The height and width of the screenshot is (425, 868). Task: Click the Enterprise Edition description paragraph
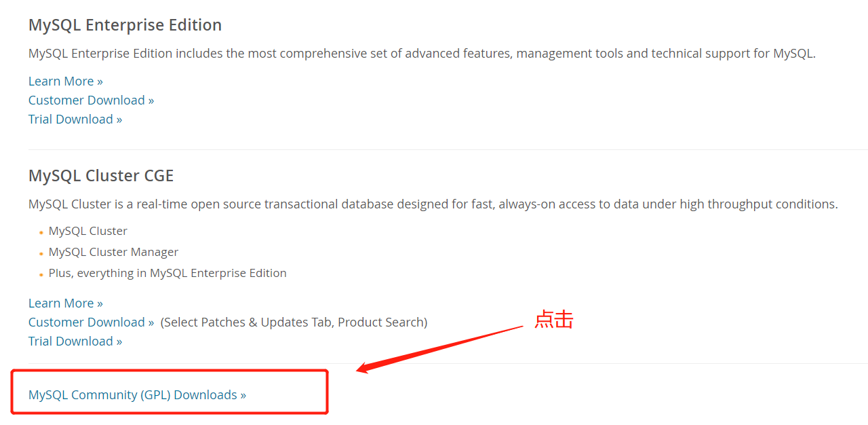tap(422, 53)
